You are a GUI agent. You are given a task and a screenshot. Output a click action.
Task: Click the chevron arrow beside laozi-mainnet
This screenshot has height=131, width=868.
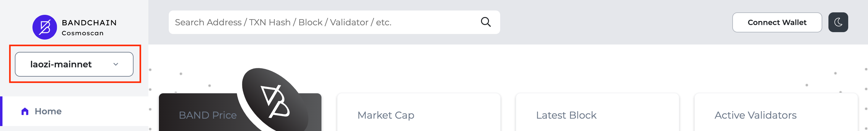pyautogui.click(x=116, y=64)
